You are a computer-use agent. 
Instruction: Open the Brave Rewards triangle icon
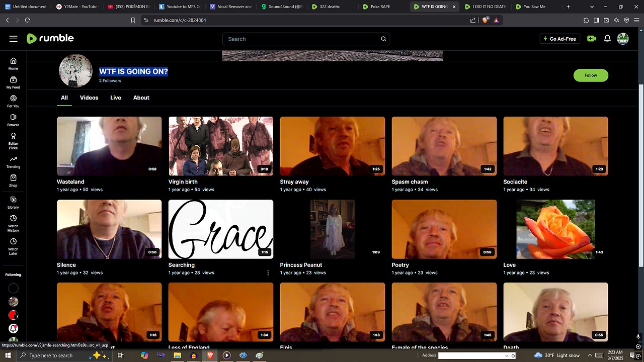(496, 20)
